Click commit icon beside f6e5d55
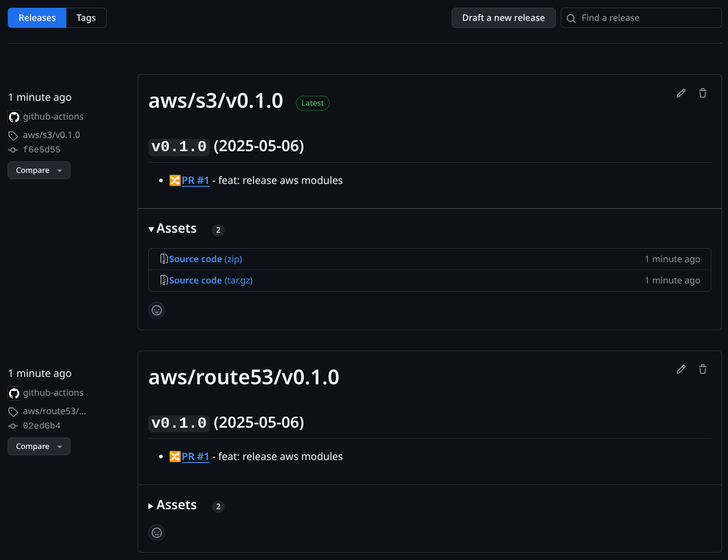The height and width of the screenshot is (560, 728). (x=13, y=150)
